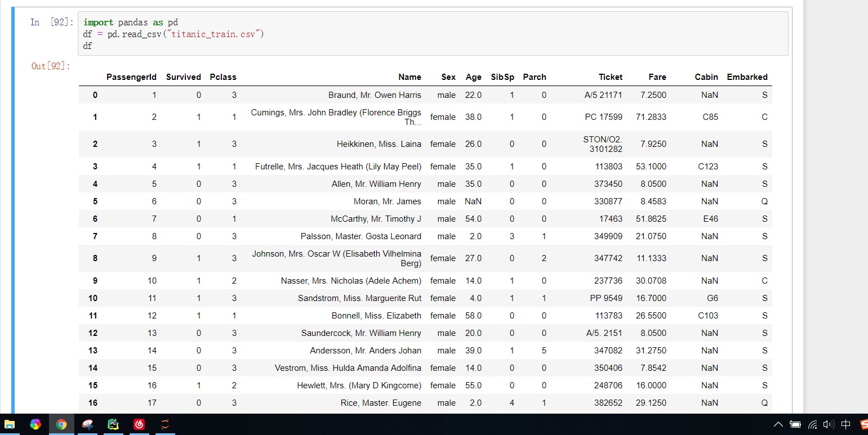Select name "Bonnell, Miss. Elizabeth"
Image resolution: width=868 pixels, height=435 pixels.
coord(376,316)
